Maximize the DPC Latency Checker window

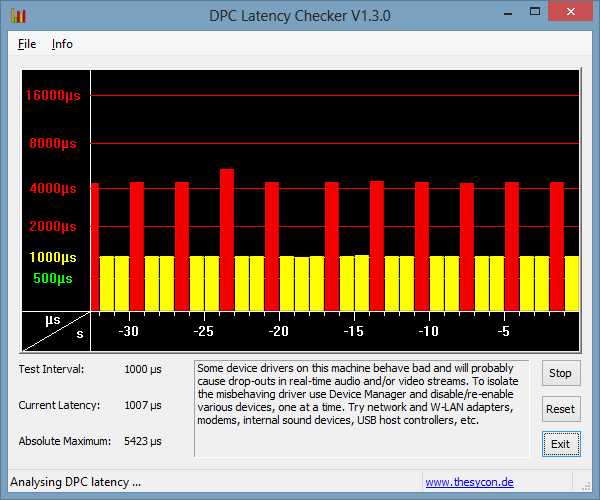[x=535, y=11]
